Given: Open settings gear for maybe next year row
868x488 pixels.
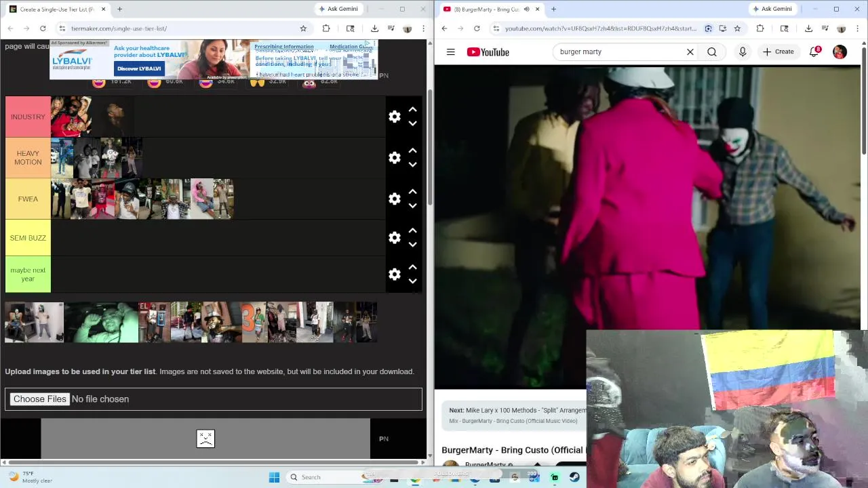Looking at the screenshot, I should pos(395,274).
